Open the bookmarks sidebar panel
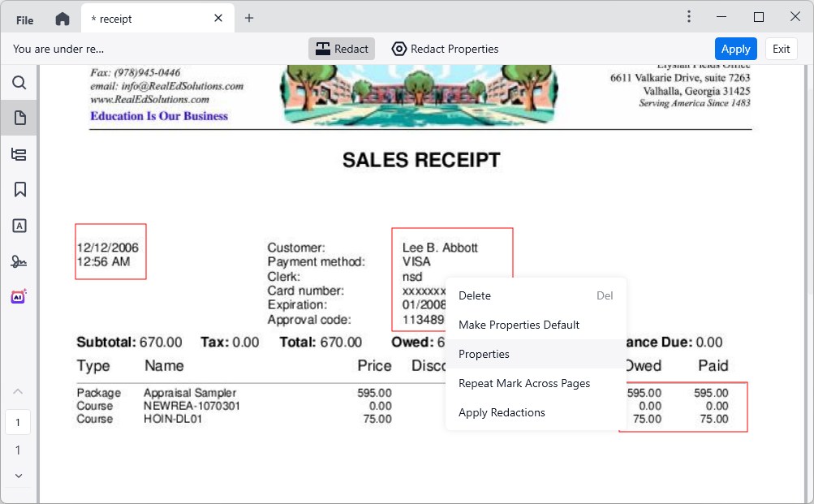 click(x=19, y=190)
